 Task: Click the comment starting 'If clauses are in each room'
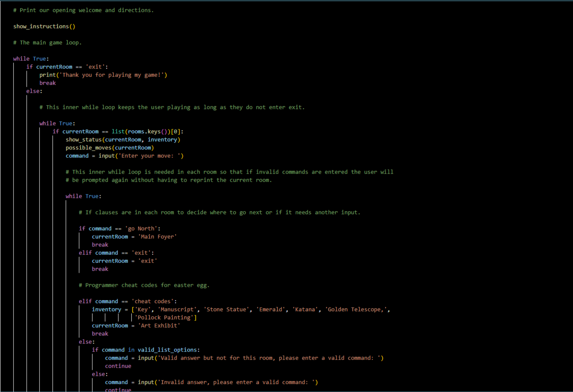click(x=220, y=212)
